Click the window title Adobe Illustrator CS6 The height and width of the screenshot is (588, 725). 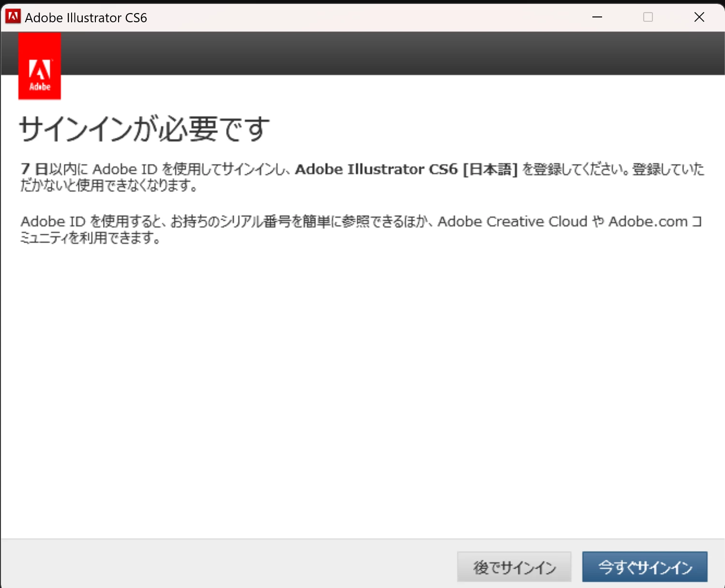tap(86, 18)
